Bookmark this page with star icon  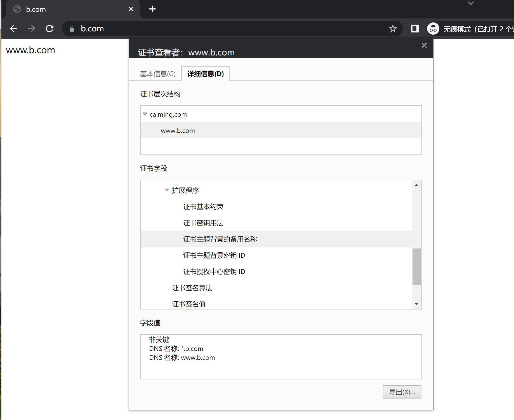coord(393,29)
